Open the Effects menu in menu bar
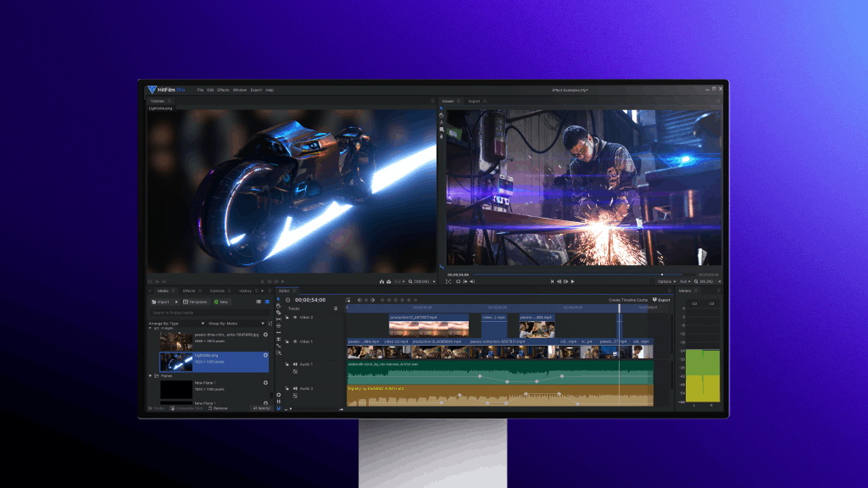This screenshot has width=868, height=488. 223,90
